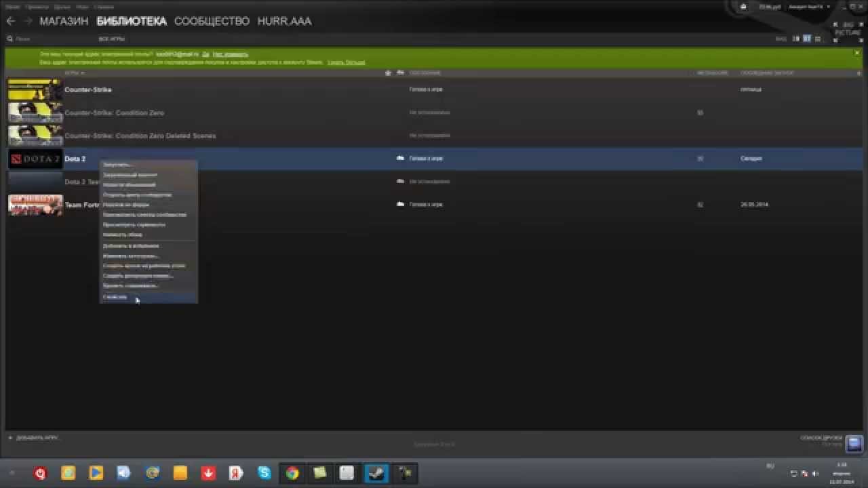The image size is (868, 488).
Task: Choose Новости обновлений from context menu
Action: [149, 184]
